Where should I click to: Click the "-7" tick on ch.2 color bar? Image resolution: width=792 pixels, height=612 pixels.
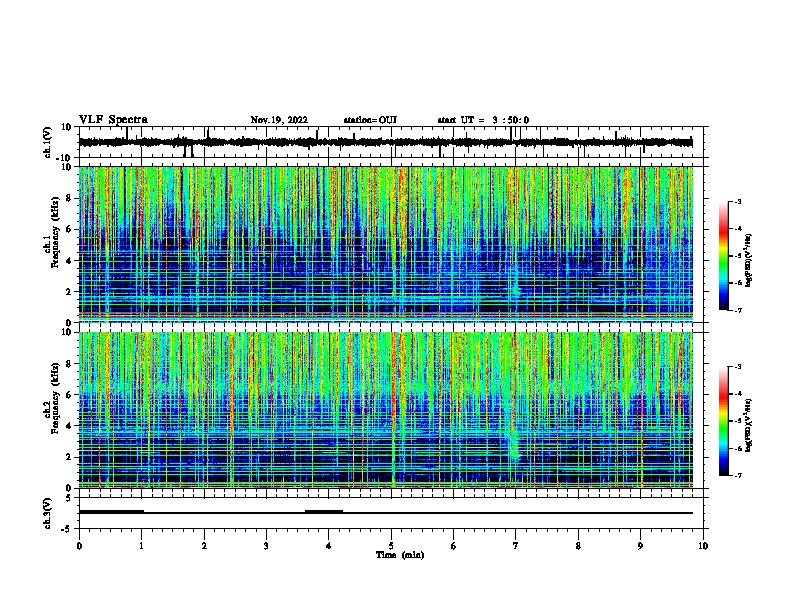point(738,475)
